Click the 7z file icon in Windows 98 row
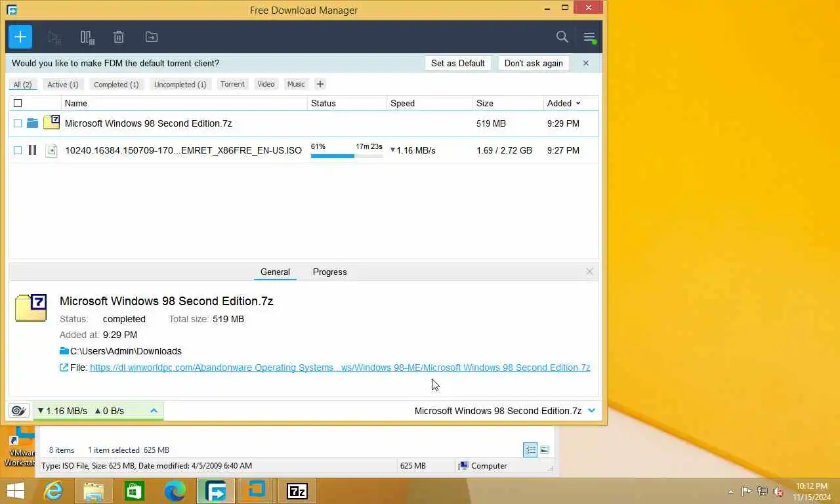The height and width of the screenshot is (504, 840). click(51, 123)
